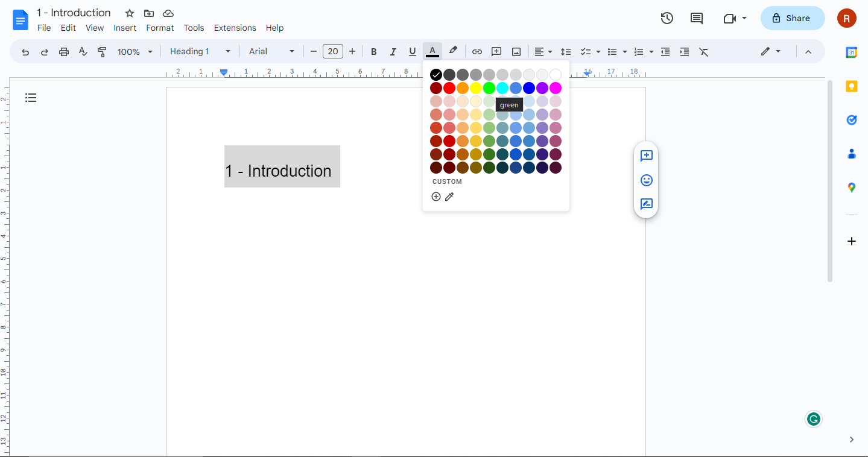Select the red color swatch

click(449, 88)
